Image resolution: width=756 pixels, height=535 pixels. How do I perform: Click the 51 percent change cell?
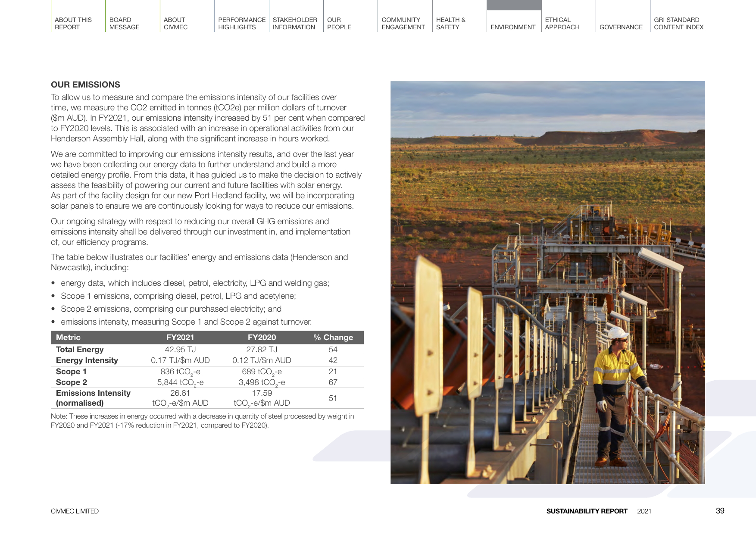coord(333,398)
